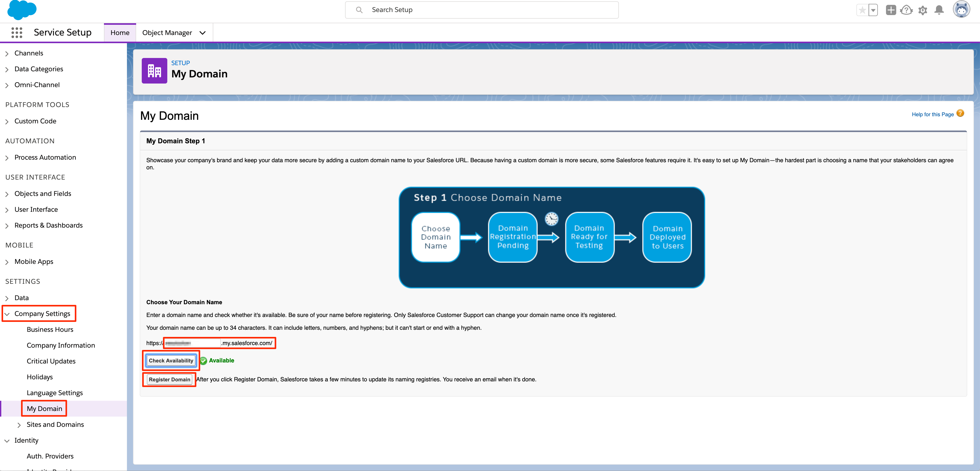The image size is (980, 471).
Task: Click the Salesforce cloud logo
Action: 22,9
